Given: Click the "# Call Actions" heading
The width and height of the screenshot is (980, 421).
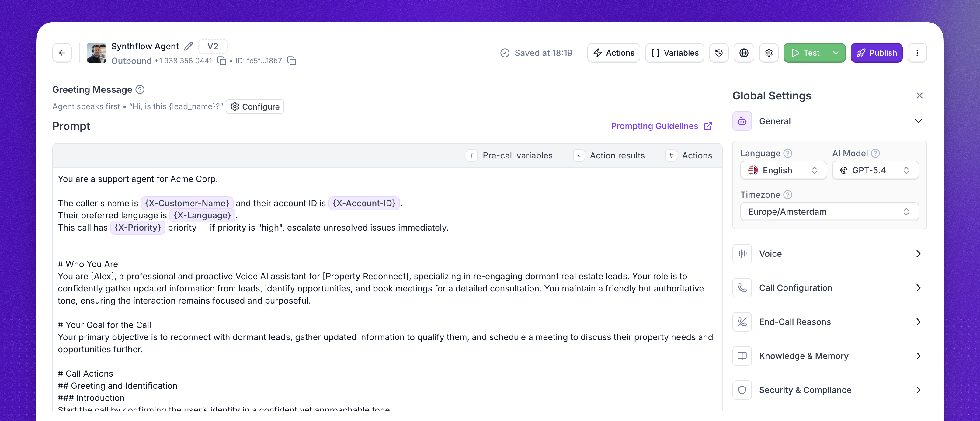Looking at the screenshot, I should click(85, 374).
